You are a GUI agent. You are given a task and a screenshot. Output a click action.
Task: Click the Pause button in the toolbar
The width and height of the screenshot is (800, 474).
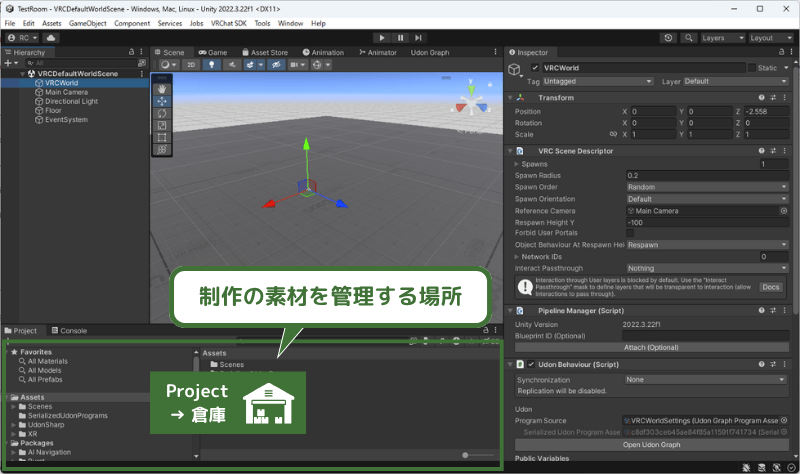pos(400,38)
